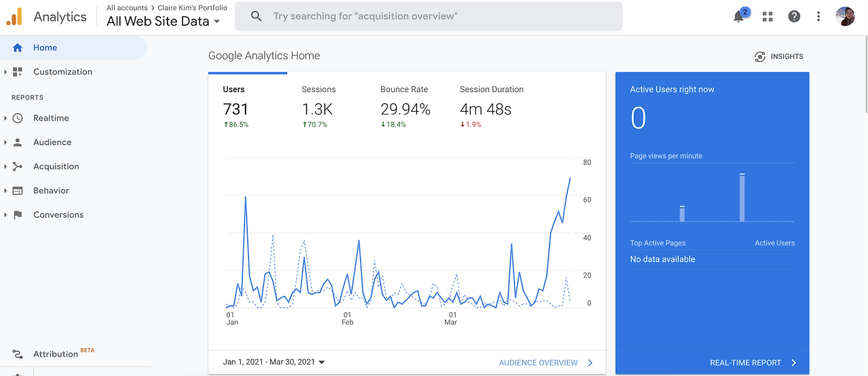The width and height of the screenshot is (868, 376).
Task: Go to Home in the sidebar
Action: pos(45,48)
